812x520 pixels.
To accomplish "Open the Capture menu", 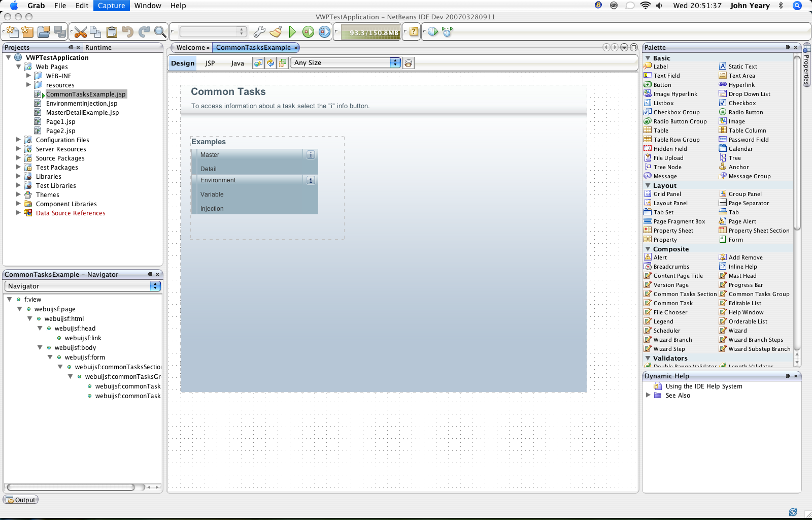I will 111,6.
